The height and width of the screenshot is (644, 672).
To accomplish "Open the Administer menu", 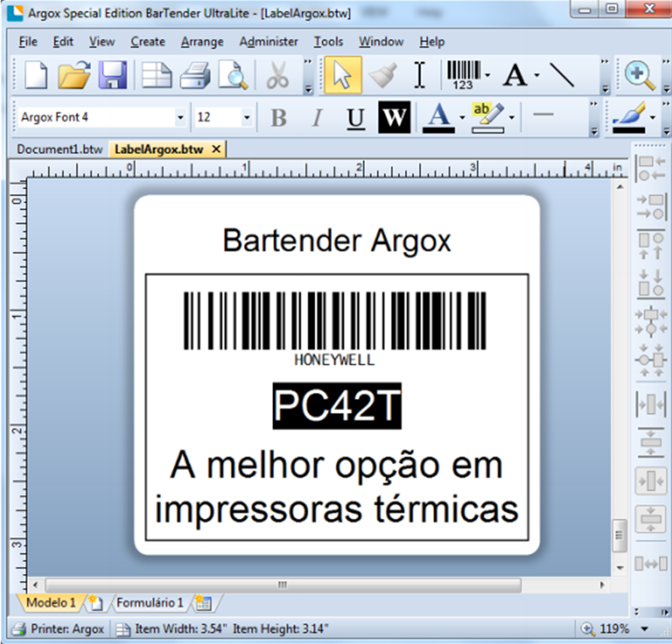I will (x=269, y=41).
